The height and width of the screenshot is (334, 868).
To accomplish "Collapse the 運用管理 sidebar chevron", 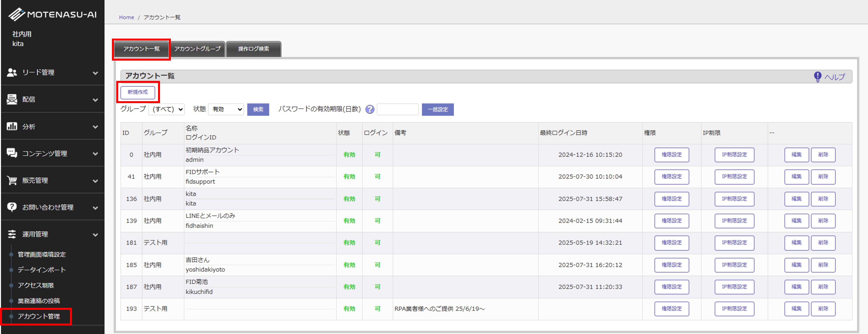I will click(x=95, y=235).
